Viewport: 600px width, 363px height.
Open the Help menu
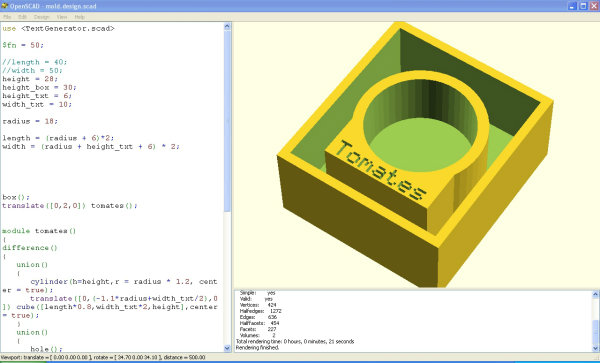click(x=79, y=17)
